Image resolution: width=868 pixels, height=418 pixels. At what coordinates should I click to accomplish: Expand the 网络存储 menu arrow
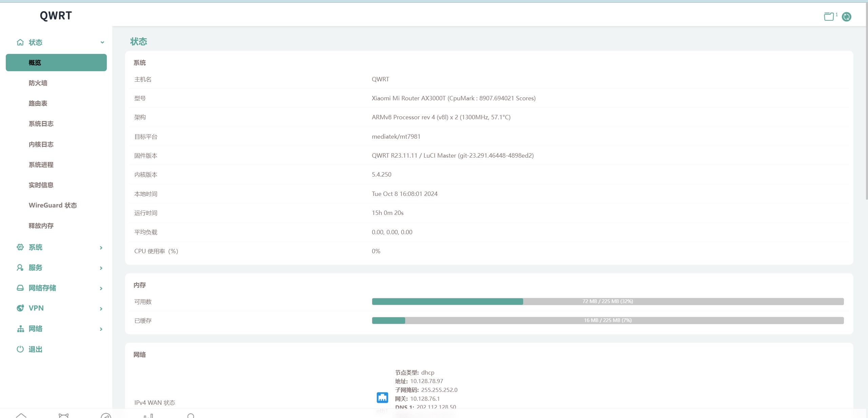pyautogui.click(x=101, y=288)
